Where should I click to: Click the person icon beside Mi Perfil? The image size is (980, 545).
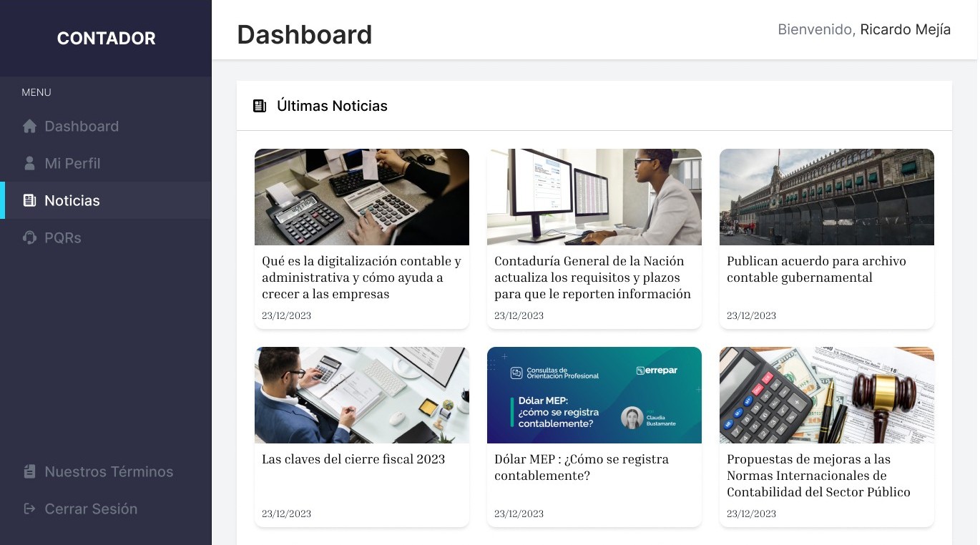click(x=29, y=163)
